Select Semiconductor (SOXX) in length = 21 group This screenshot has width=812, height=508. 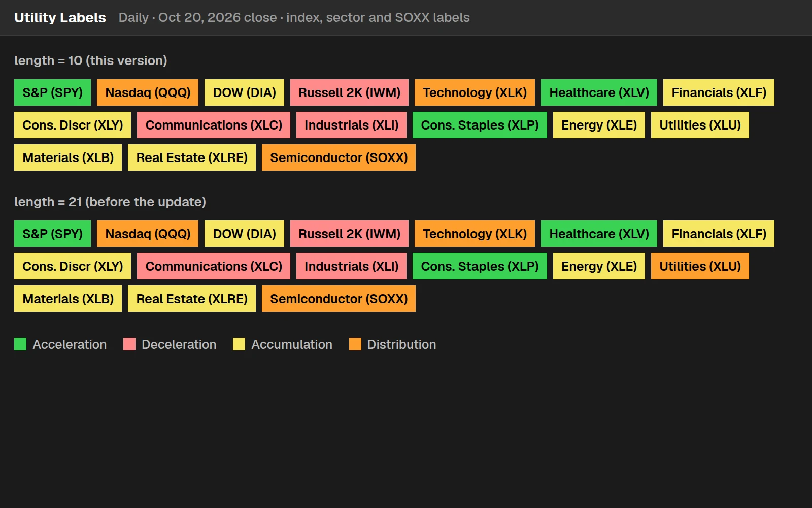339,299
